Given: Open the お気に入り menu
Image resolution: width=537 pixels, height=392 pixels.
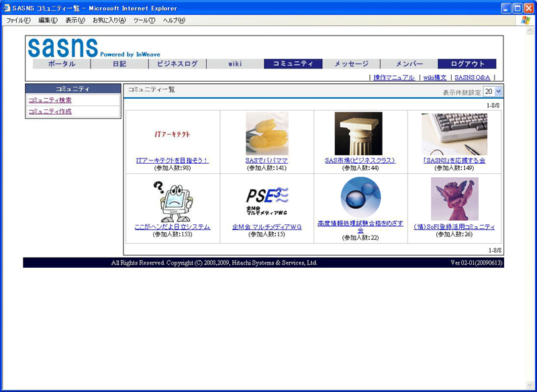Looking at the screenshot, I should click(x=109, y=20).
